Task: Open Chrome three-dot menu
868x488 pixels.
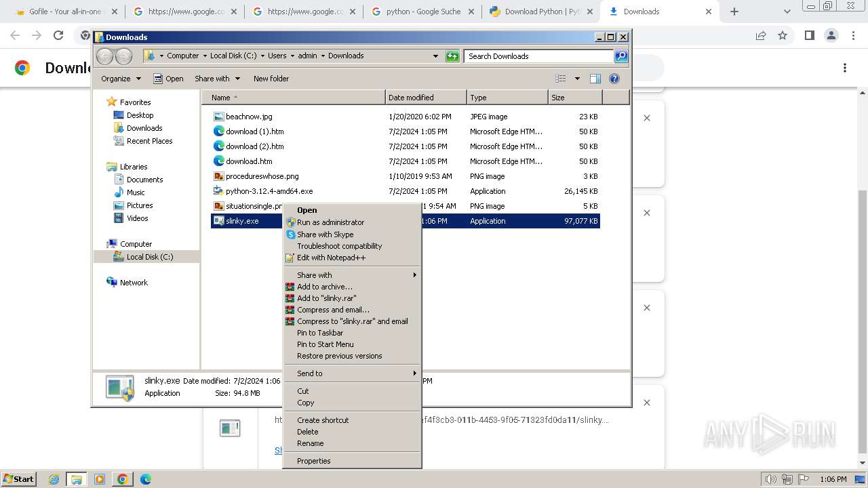Action: point(854,35)
